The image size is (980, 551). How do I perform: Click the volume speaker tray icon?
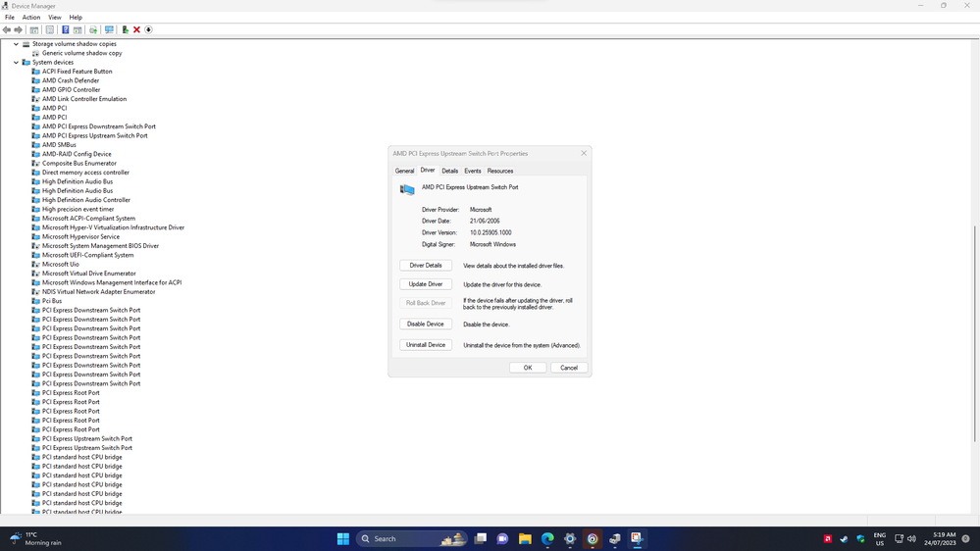click(911, 538)
